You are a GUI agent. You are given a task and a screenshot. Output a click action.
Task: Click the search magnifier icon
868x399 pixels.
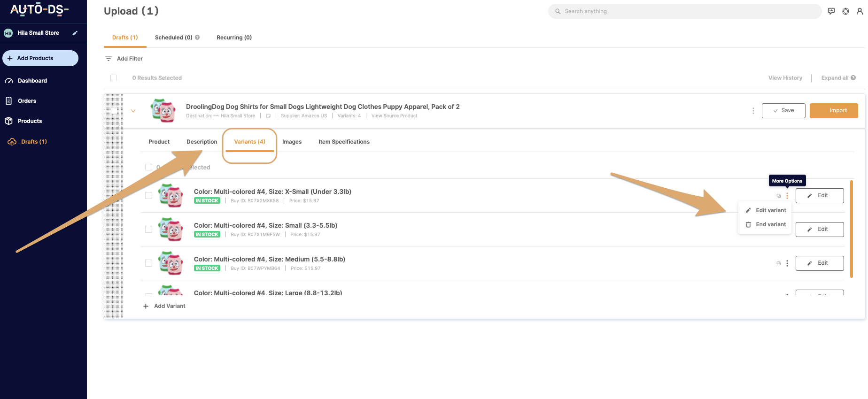[558, 11]
